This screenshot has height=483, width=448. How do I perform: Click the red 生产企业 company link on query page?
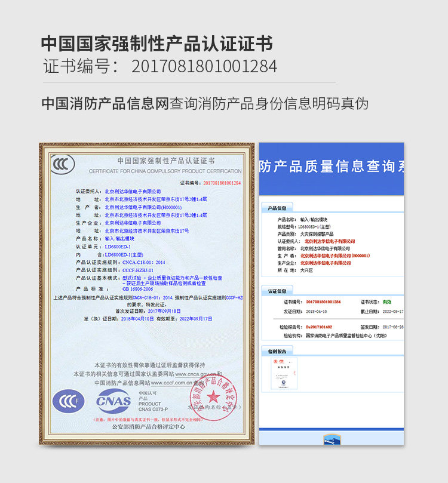pos(326,263)
